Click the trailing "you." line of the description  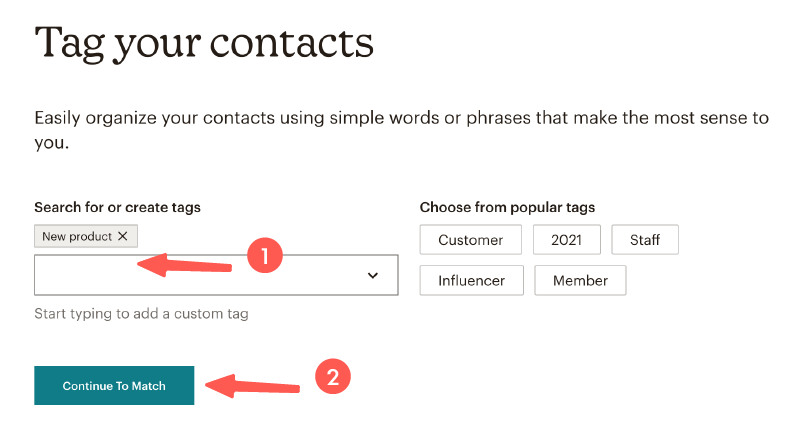(x=50, y=143)
